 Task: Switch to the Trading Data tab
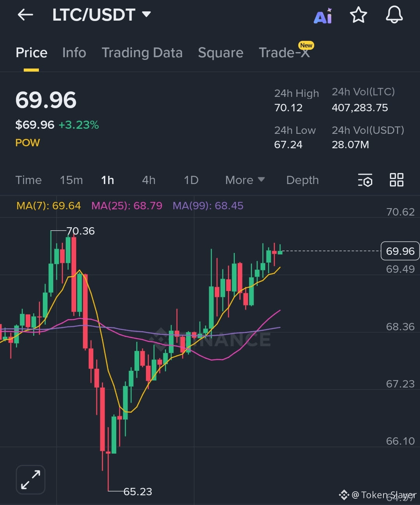(x=142, y=53)
